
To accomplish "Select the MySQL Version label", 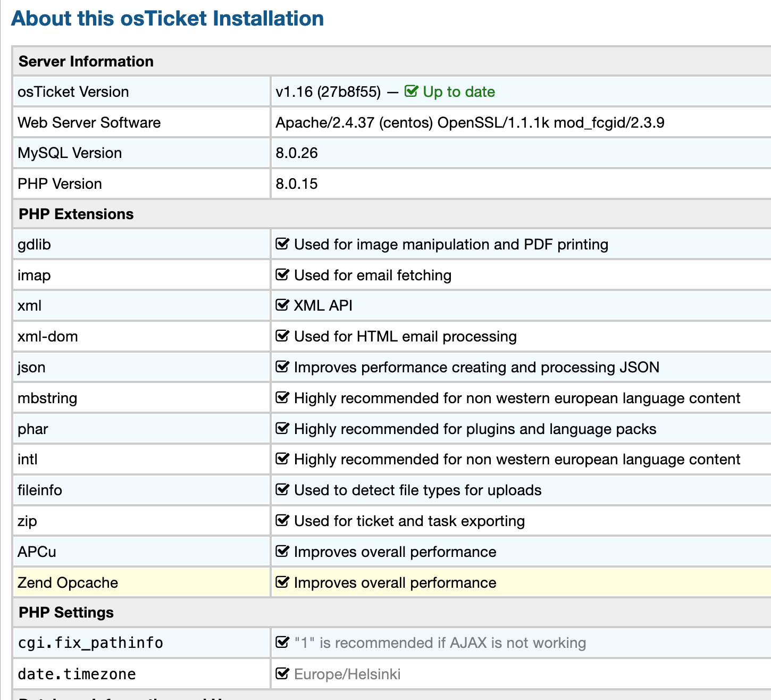I will click(x=70, y=153).
